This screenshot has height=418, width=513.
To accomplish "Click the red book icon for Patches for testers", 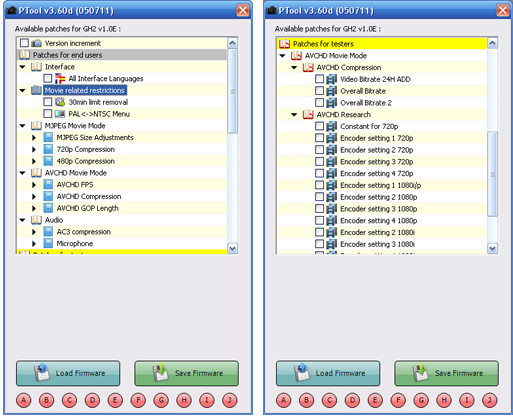I will (x=284, y=44).
